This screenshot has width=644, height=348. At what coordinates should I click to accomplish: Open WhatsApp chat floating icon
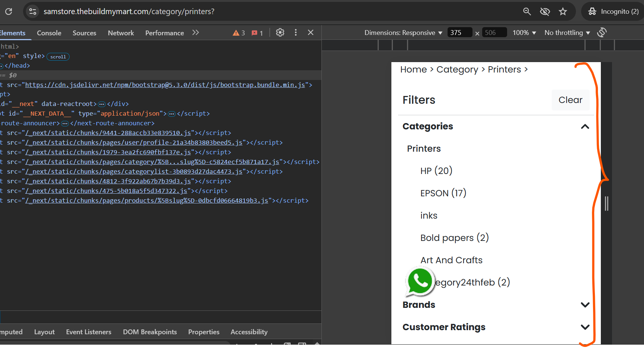[420, 282]
